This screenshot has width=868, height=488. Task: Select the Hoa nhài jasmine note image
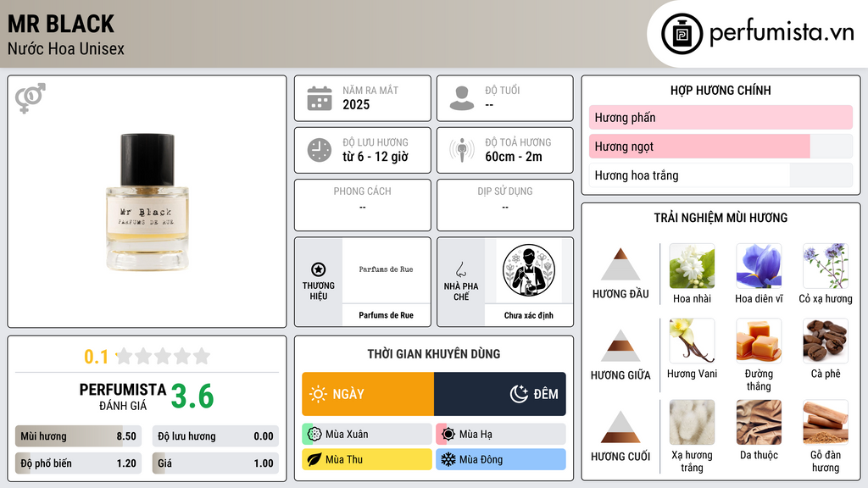point(692,266)
